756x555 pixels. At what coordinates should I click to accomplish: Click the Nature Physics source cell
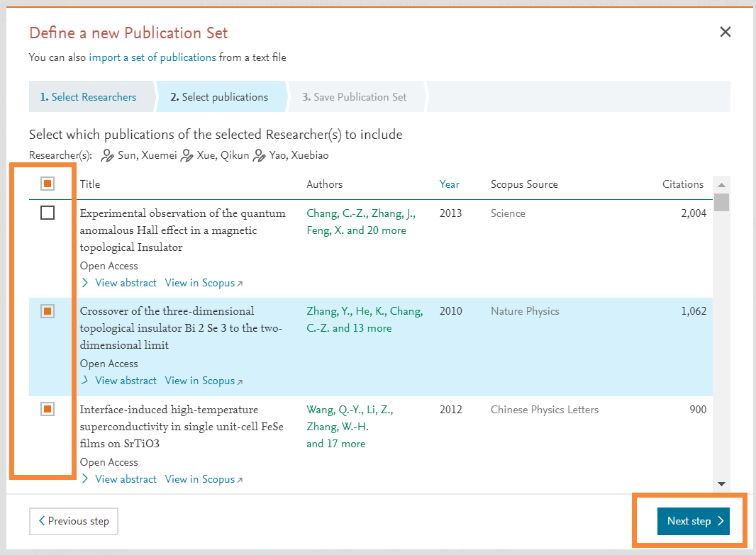(525, 311)
